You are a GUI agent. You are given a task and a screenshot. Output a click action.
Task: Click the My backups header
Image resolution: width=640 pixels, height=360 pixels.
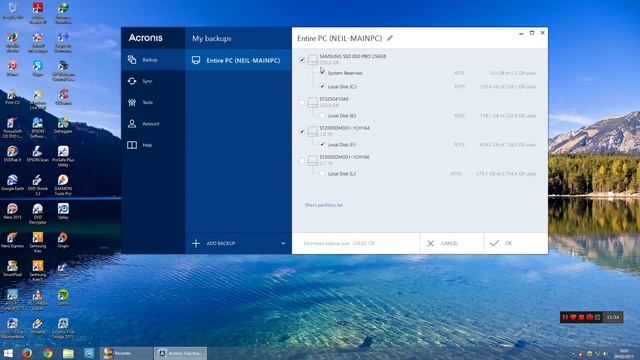212,38
